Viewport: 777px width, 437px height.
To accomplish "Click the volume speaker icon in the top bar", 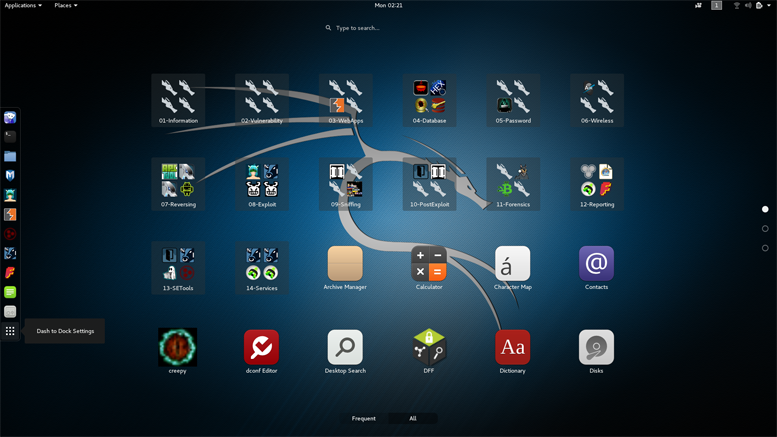I will 748,5.
